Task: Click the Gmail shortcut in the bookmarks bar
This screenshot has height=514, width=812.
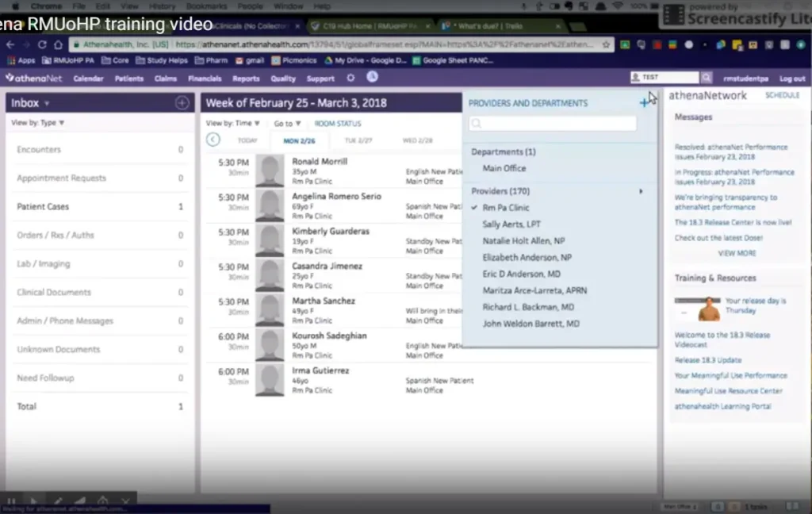Action: tap(252, 59)
